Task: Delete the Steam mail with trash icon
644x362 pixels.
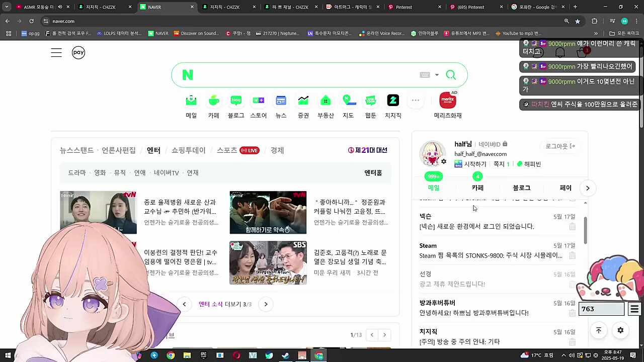Action: (572, 255)
